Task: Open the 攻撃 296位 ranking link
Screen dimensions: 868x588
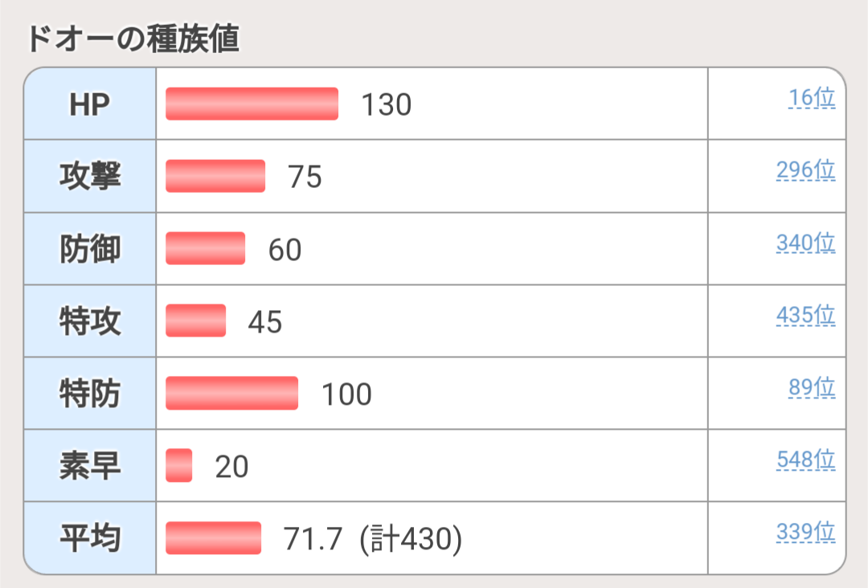Action: (805, 169)
